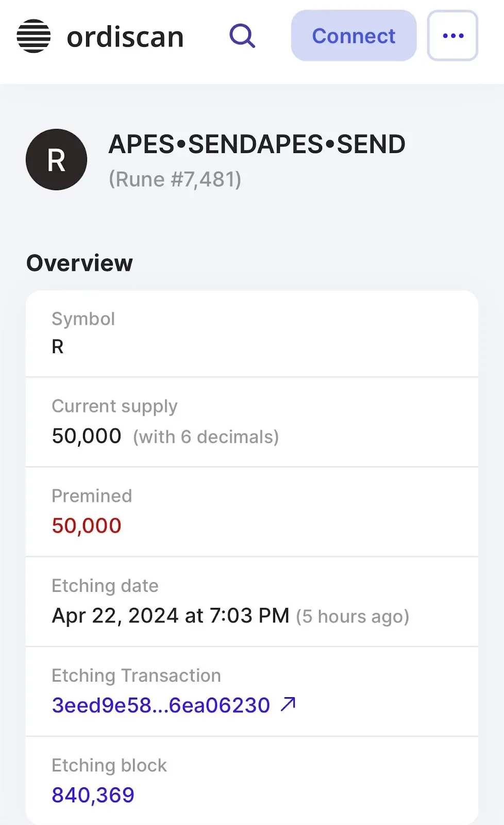
Task: Click the Overview section heading
Action: (80, 263)
